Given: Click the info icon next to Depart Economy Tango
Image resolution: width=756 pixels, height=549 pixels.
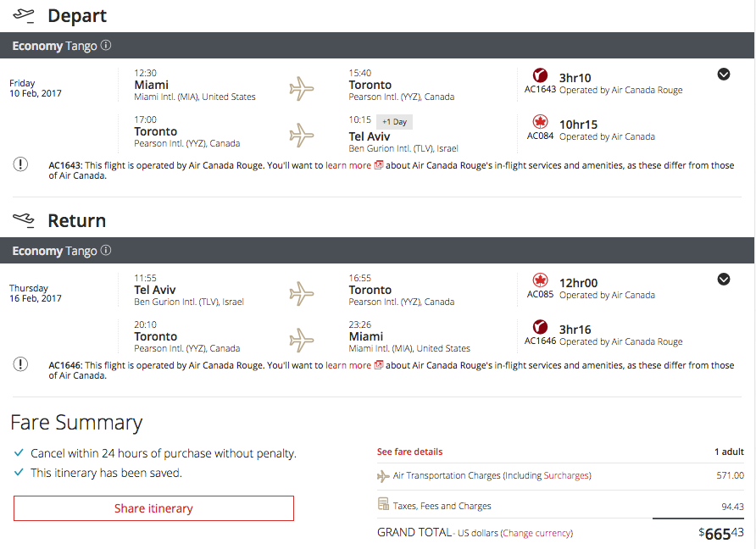Looking at the screenshot, I should [x=106, y=46].
